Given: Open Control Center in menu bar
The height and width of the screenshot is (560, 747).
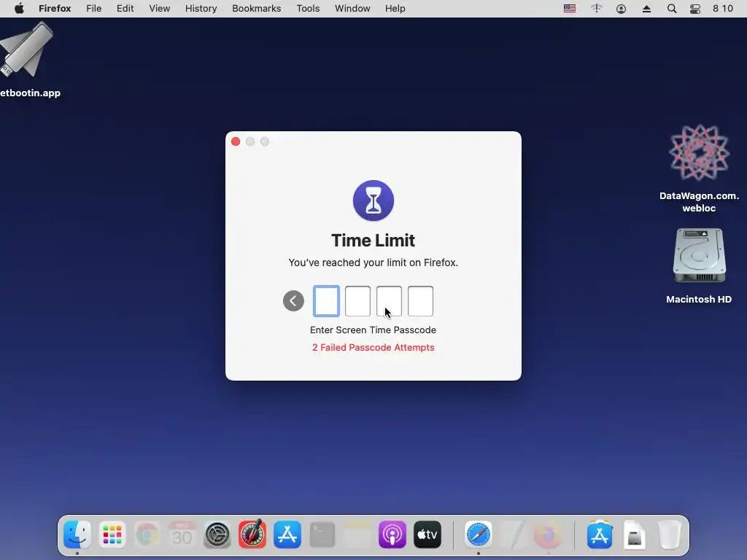Looking at the screenshot, I should tap(695, 9).
